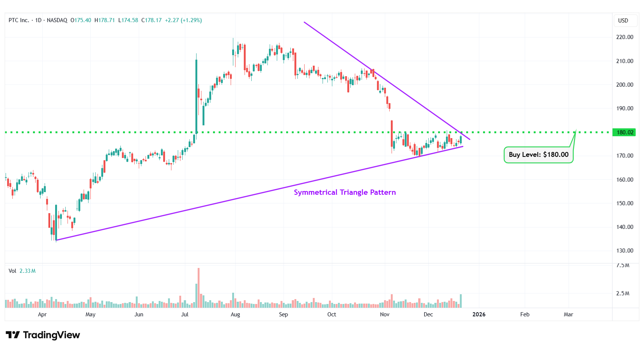Select the Symmetrical Triangle Pattern text label
Image resolution: width=644 pixels, height=349 pixels.
pos(345,193)
